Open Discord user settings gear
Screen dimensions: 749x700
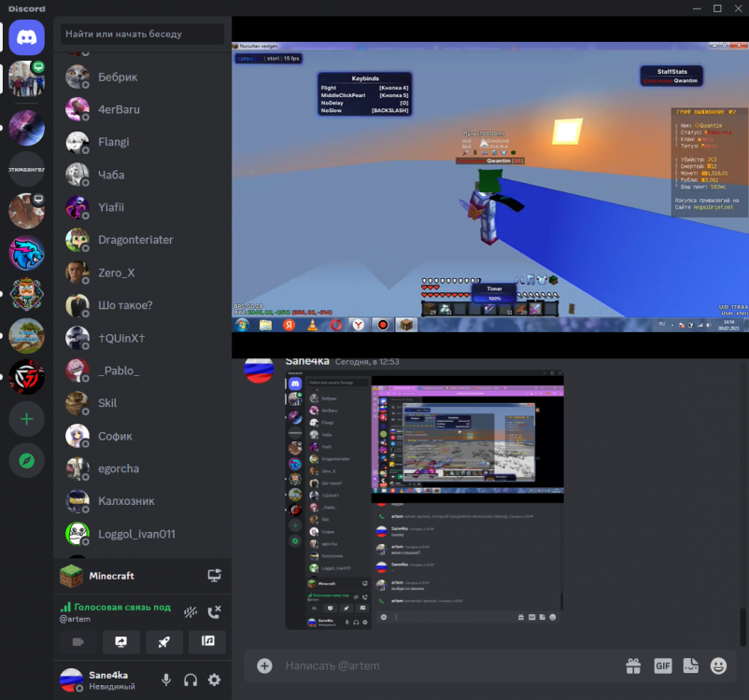[213, 679]
